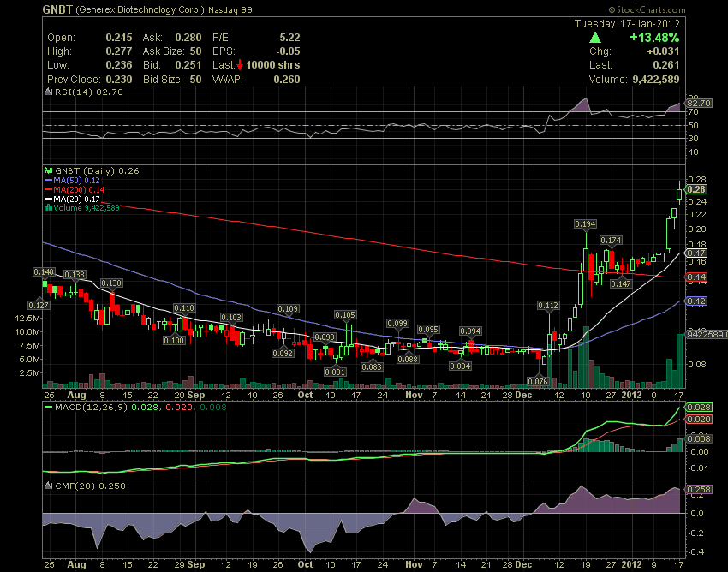Click the 0.138 price label
The image size is (728, 572).
coord(75,274)
